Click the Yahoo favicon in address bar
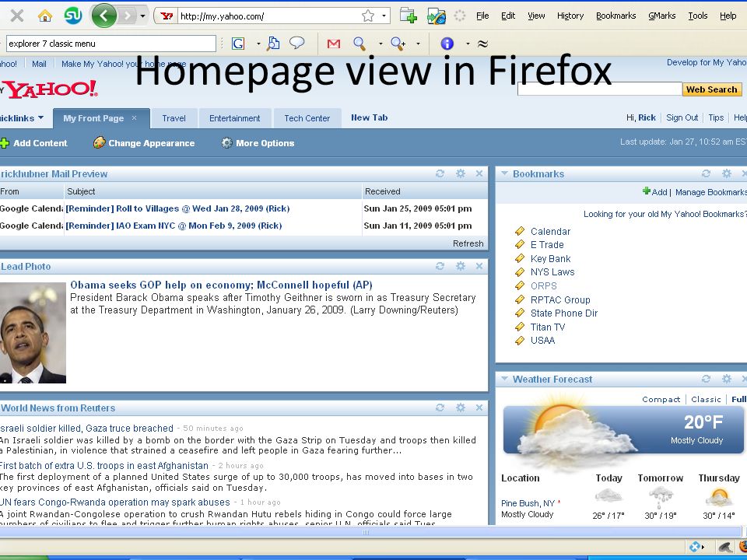This screenshot has height=560, width=747. pos(167,16)
